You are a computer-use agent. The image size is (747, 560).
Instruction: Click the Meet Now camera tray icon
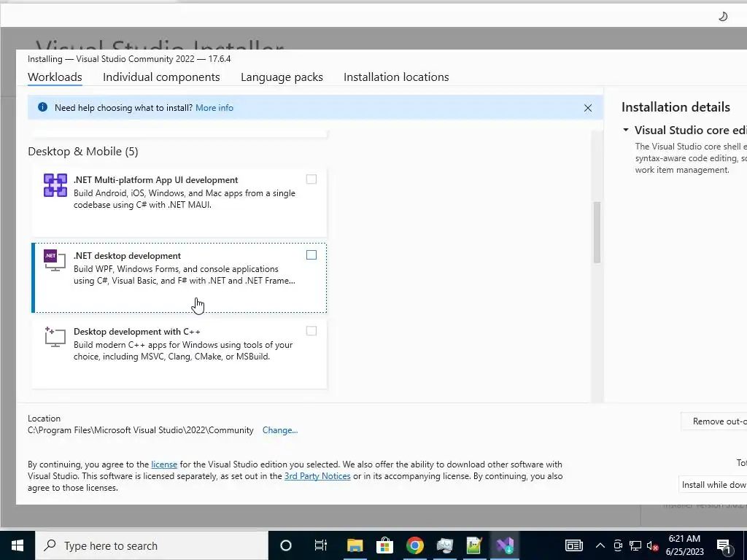click(618, 545)
